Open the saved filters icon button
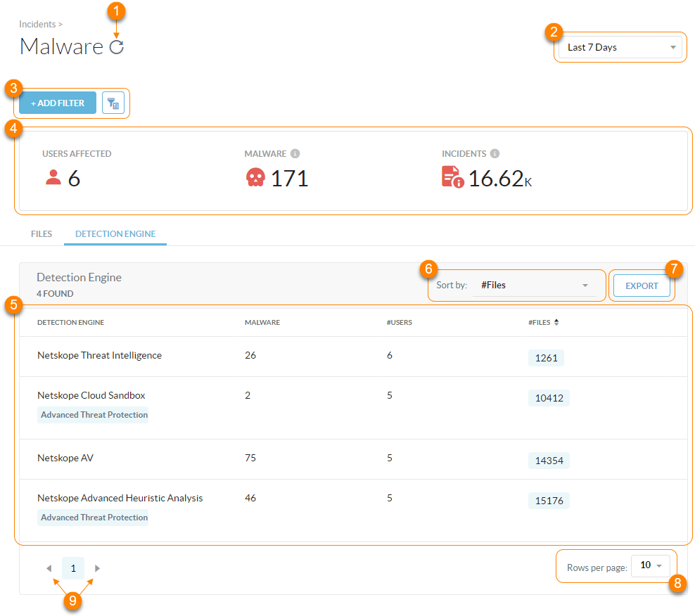The height and width of the screenshot is (616, 695). pos(113,103)
